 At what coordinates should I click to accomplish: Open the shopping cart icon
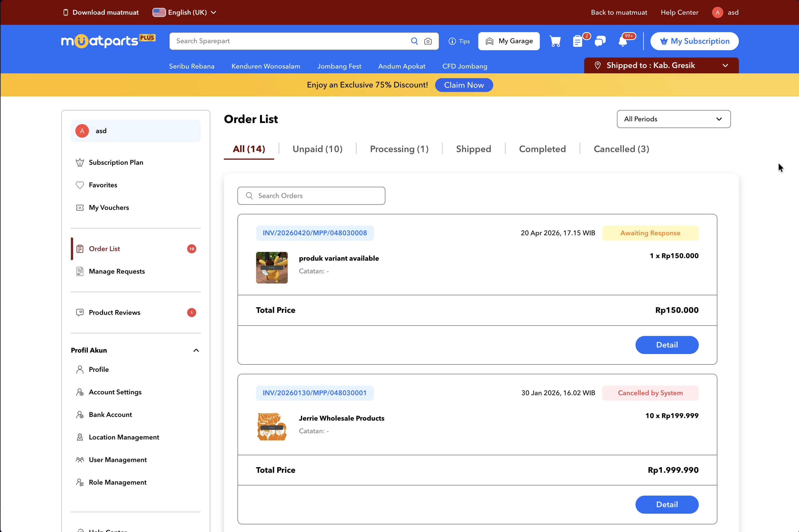(x=555, y=41)
